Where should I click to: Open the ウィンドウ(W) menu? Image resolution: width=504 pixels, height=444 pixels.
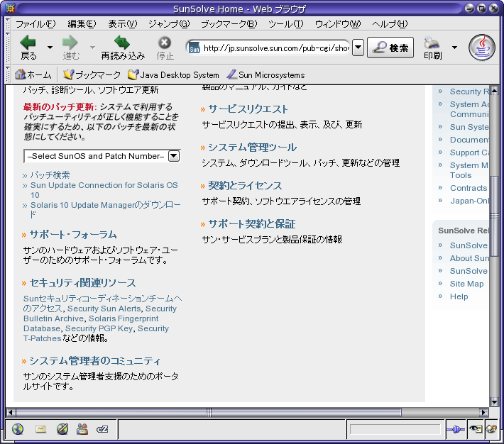(x=337, y=24)
